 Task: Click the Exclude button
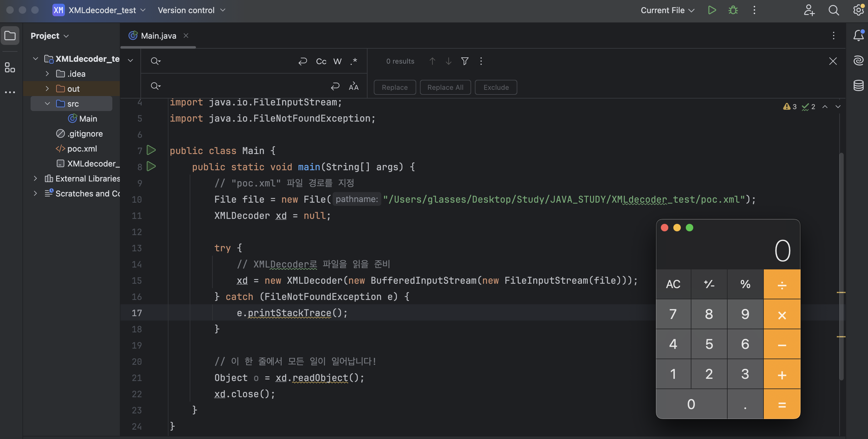[496, 87]
